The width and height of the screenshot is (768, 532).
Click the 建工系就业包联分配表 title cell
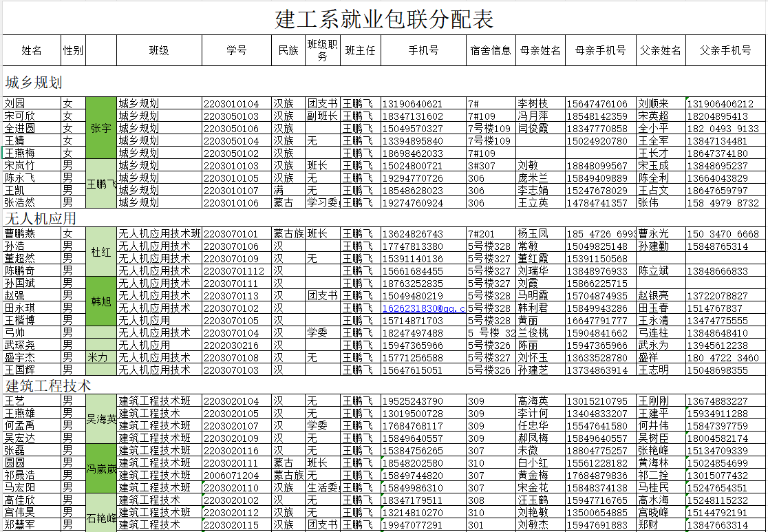coord(384,19)
